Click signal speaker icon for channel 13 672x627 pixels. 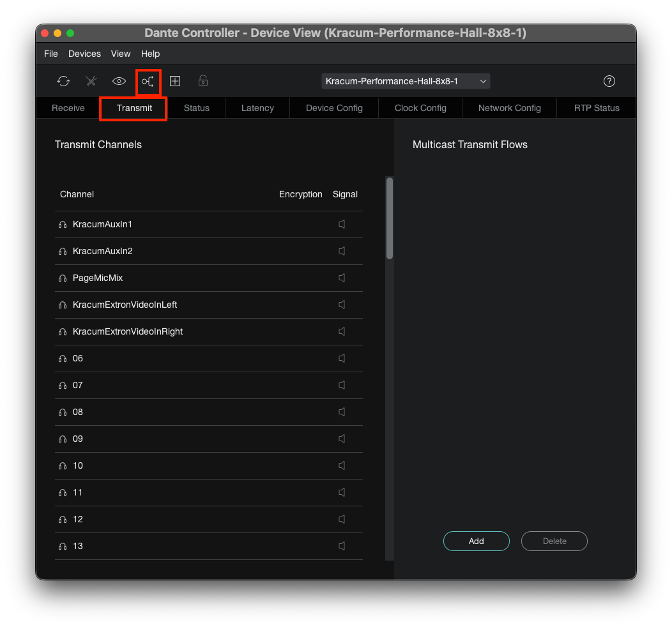pos(342,546)
